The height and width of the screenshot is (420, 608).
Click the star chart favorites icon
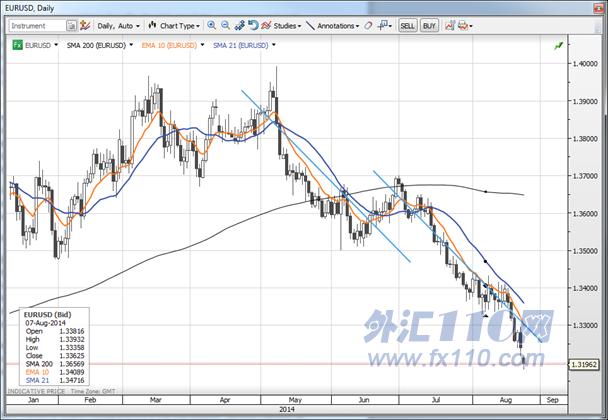85,26
